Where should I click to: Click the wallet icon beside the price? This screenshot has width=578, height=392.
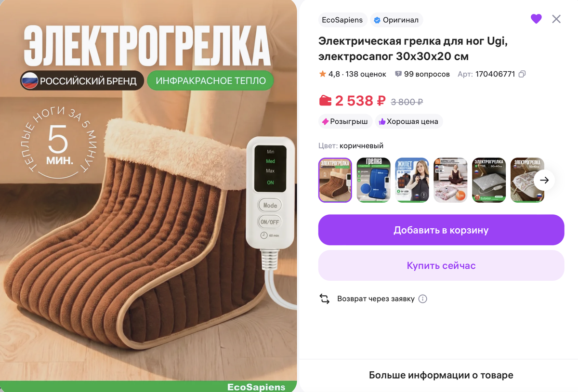[326, 101]
